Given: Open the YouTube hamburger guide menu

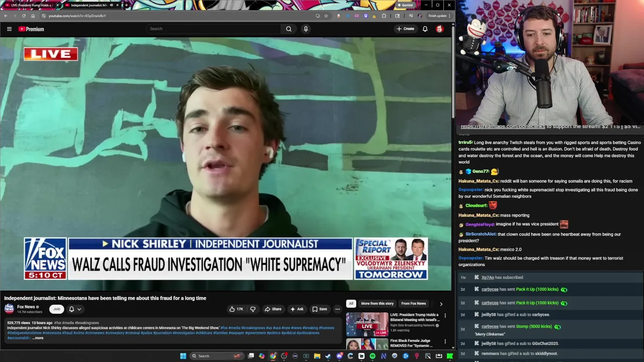Looking at the screenshot, I should click(x=9, y=29).
